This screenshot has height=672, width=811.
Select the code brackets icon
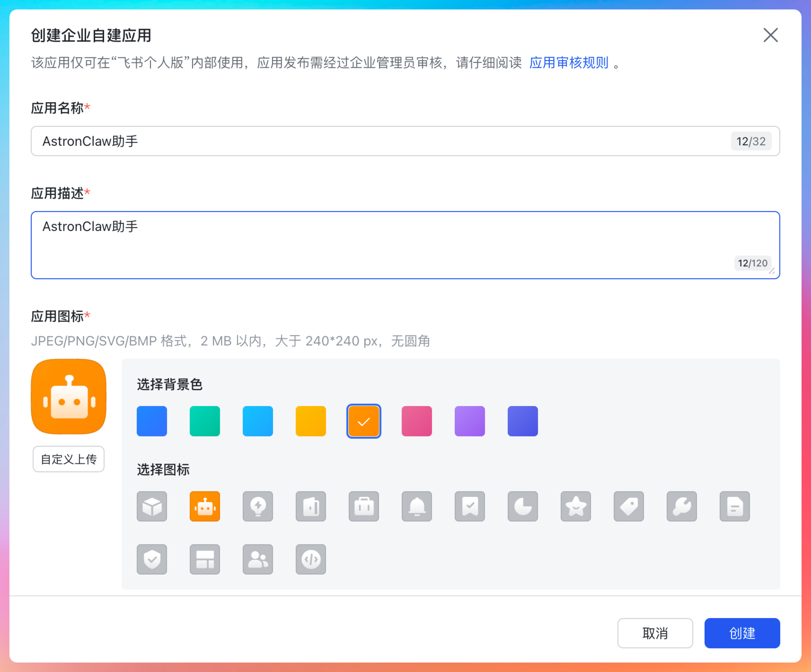[310, 559]
